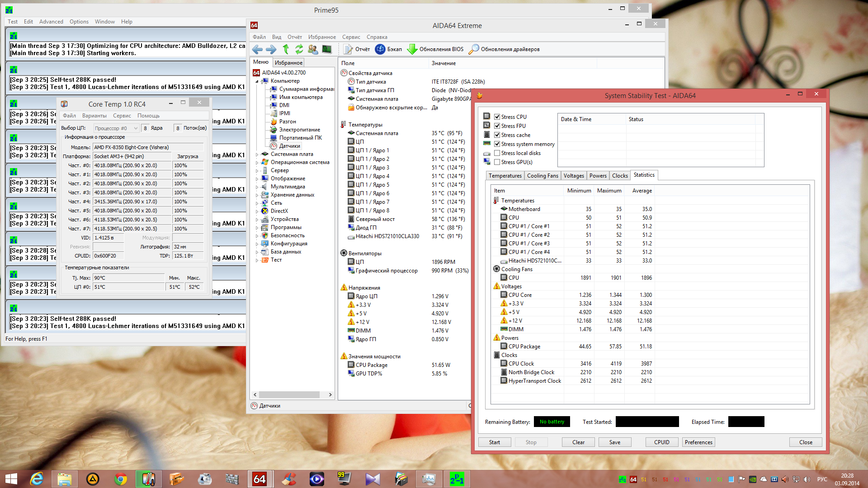Click the blue Forward arrow in AIDA64 toolbar
The height and width of the screenshot is (488, 868).
pyautogui.click(x=271, y=49)
